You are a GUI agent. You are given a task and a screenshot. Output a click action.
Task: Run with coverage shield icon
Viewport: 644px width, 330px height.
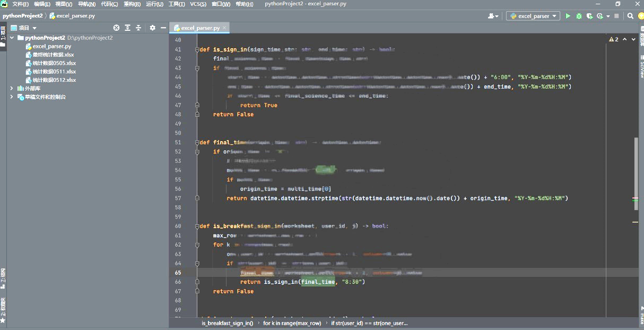(589, 16)
